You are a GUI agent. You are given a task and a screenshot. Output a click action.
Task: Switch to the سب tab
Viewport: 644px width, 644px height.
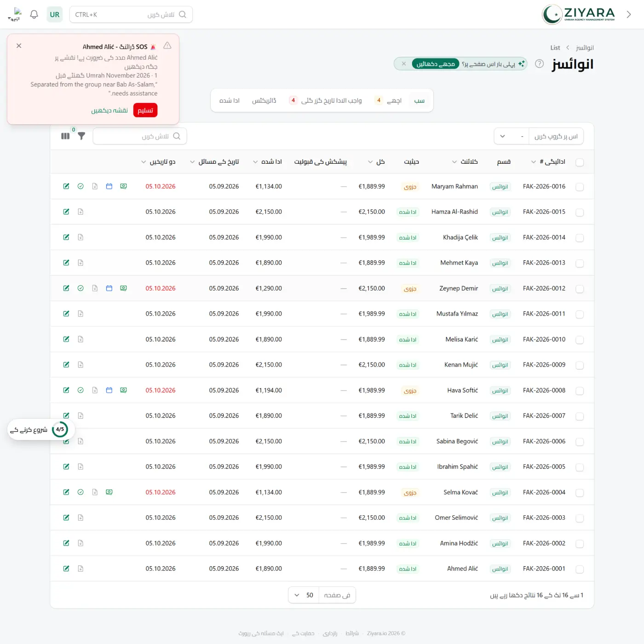pyautogui.click(x=420, y=100)
